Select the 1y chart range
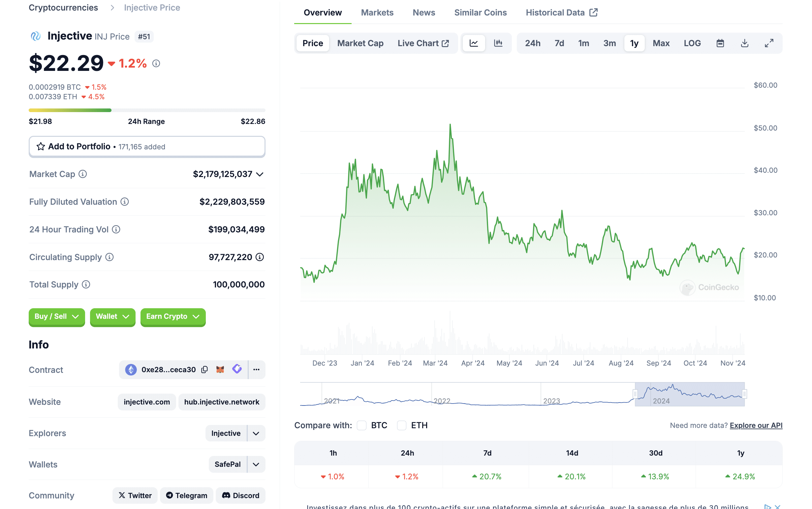Image resolution: width=812 pixels, height=509 pixels. click(x=635, y=43)
